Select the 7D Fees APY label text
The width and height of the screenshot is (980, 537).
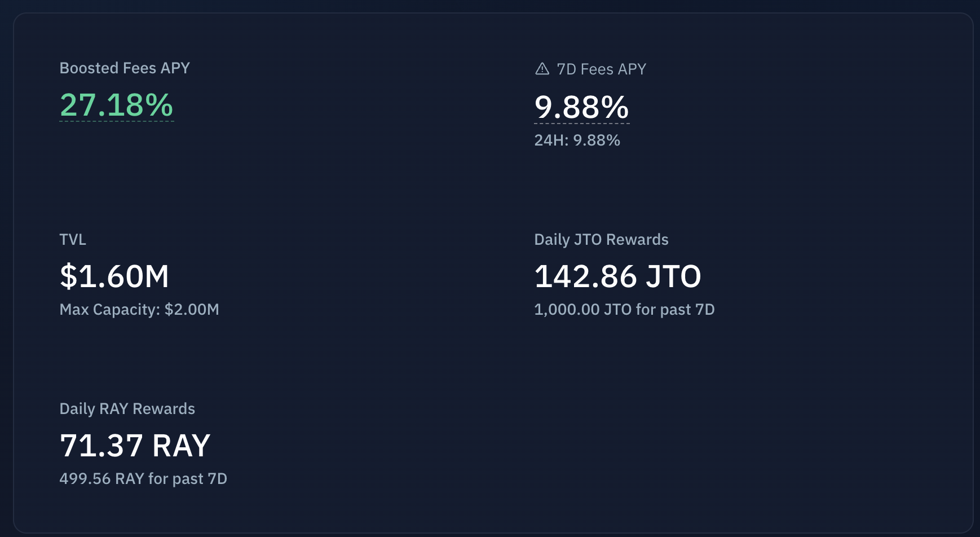point(601,69)
